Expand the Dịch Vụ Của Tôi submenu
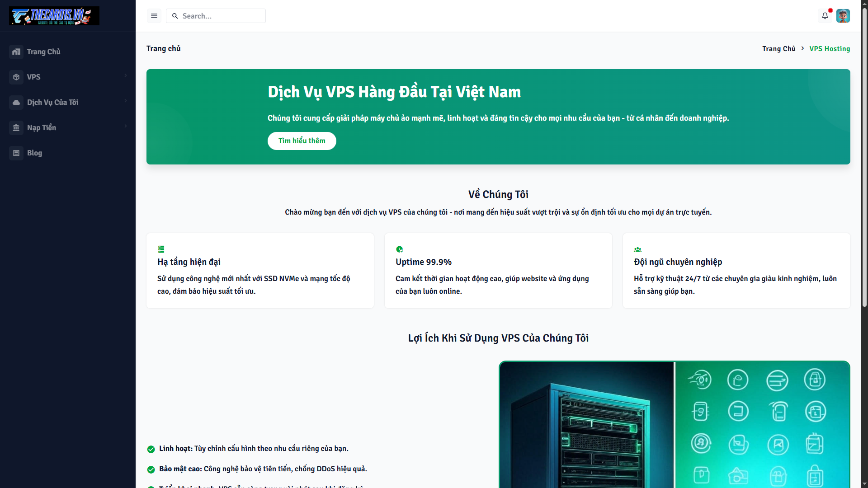 click(x=125, y=101)
